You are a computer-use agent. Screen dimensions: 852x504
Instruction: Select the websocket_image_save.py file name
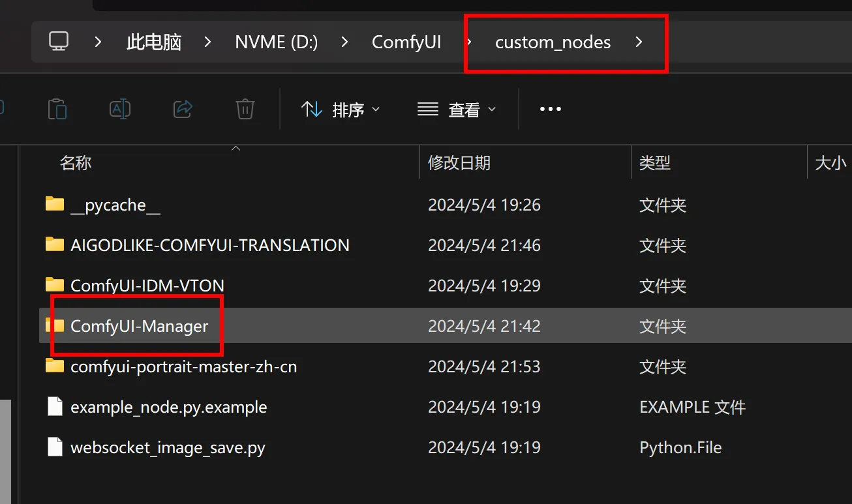coord(168,448)
